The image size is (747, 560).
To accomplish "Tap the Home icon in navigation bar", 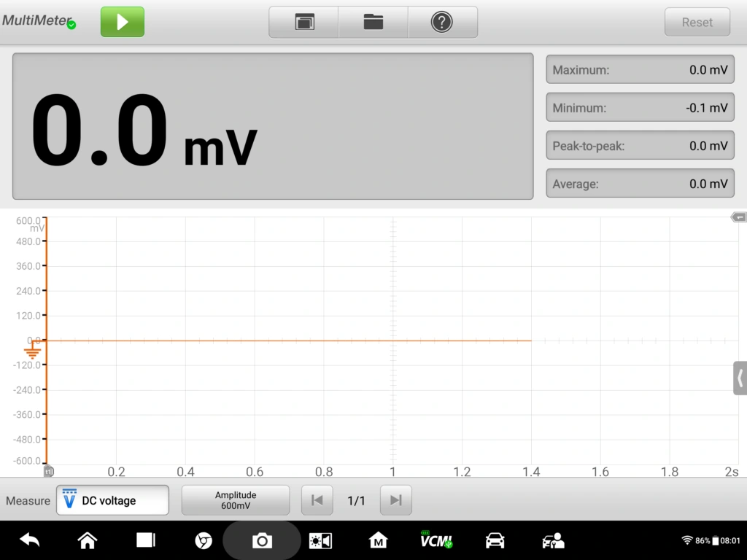I will coord(88,540).
